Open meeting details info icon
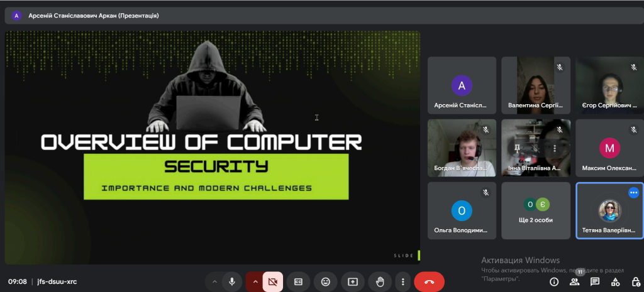This screenshot has height=292, width=644. [x=554, y=282]
